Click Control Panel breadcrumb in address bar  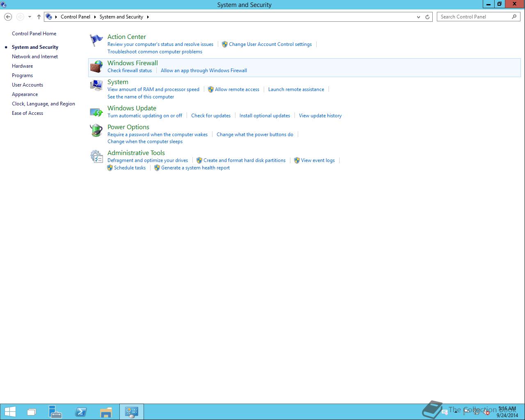click(75, 17)
